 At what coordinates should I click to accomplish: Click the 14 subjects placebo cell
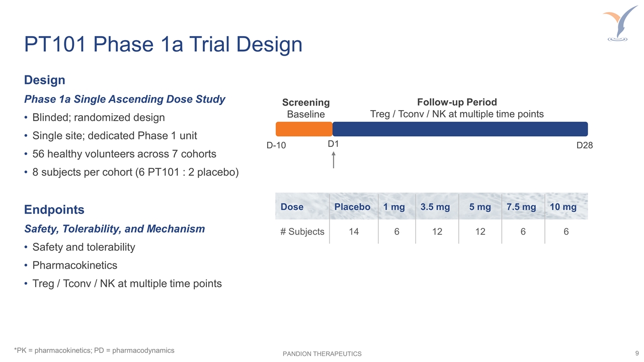pyautogui.click(x=353, y=232)
